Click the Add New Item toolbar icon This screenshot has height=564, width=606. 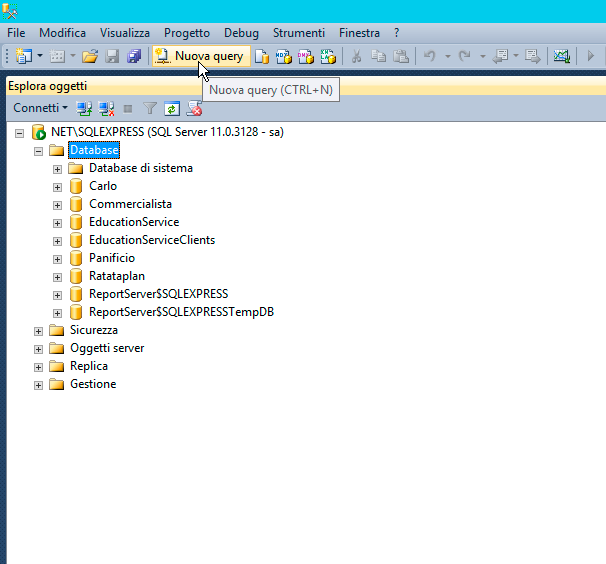(x=57, y=56)
